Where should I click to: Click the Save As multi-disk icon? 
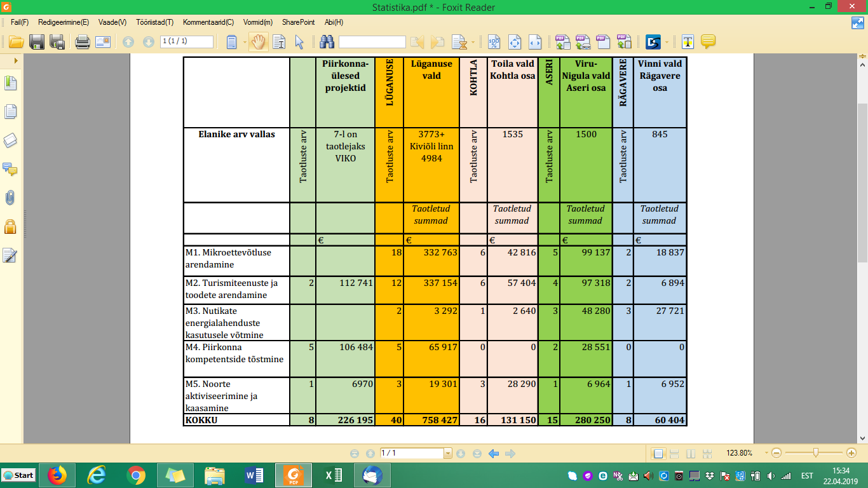(57, 42)
